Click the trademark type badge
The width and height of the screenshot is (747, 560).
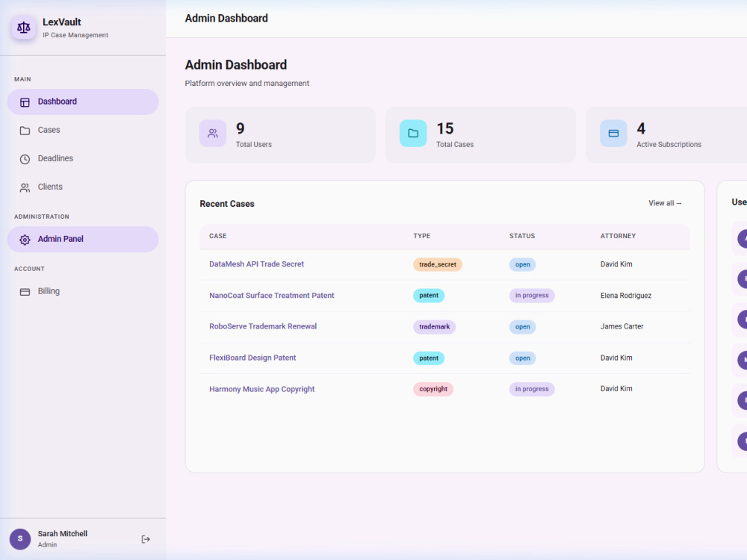pos(435,327)
